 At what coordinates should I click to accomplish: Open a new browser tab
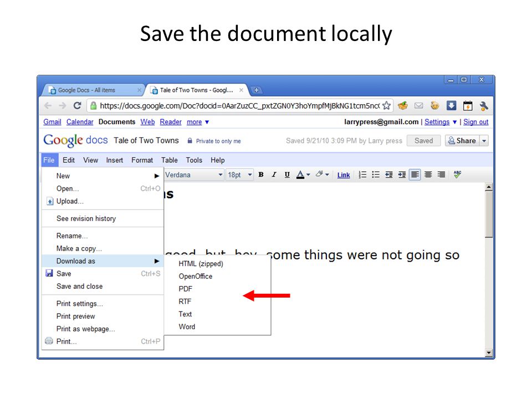(x=257, y=90)
